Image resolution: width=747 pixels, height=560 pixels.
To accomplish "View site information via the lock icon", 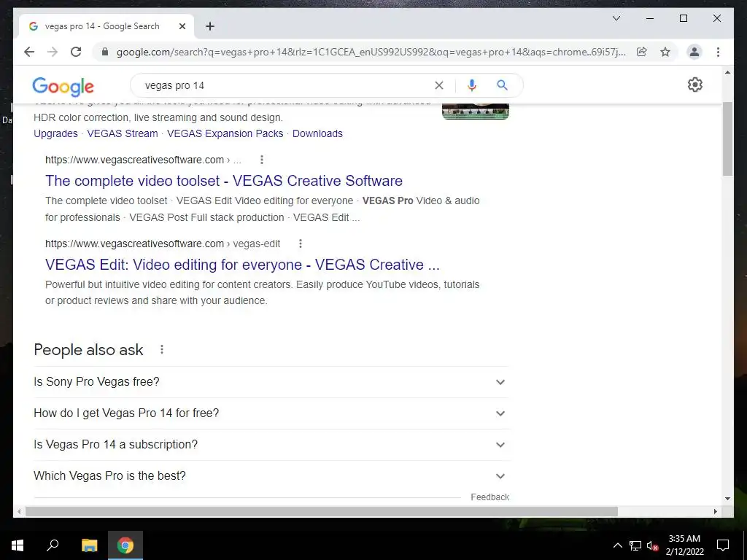I will click(x=105, y=52).
